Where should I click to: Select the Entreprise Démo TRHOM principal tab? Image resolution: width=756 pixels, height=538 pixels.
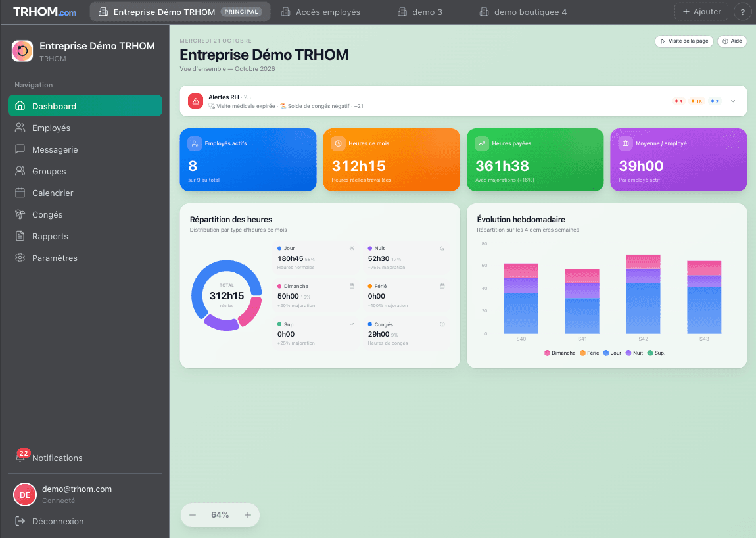(180, 12)
